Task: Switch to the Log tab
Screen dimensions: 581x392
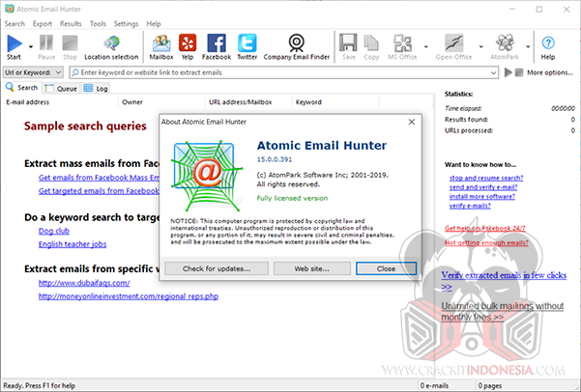Action: 96,89
